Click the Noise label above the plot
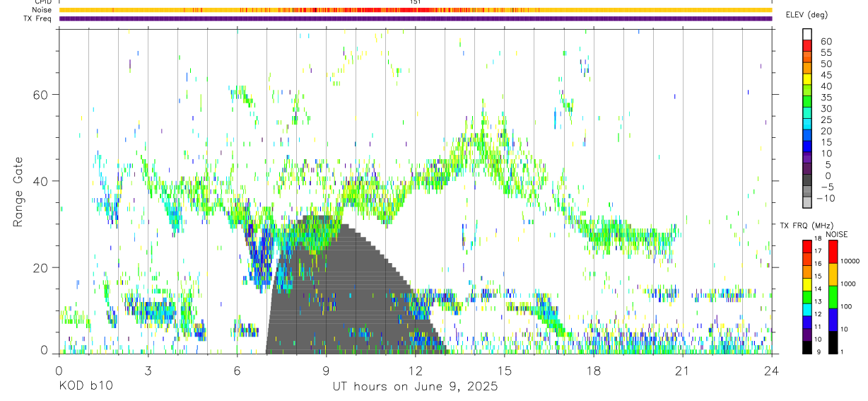Image resolution: width=868 pixels, height=401 pixels. (42, 10)
